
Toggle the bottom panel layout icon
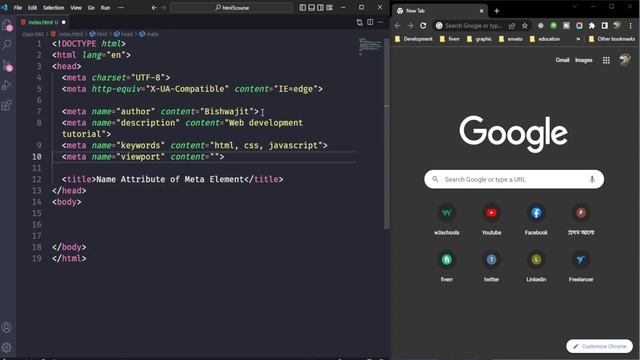coord(311,7)
